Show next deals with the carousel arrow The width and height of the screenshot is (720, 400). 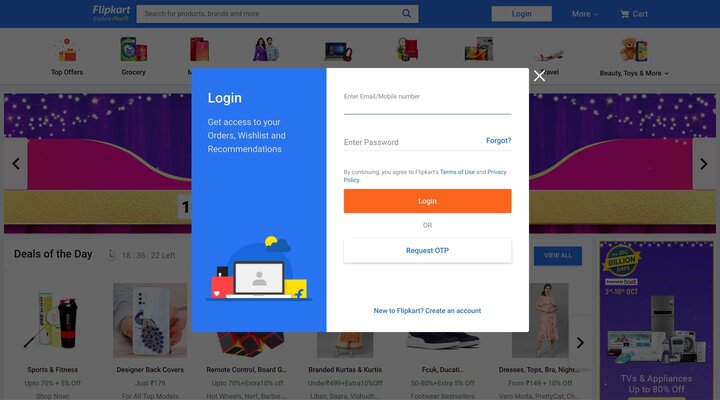580,343
